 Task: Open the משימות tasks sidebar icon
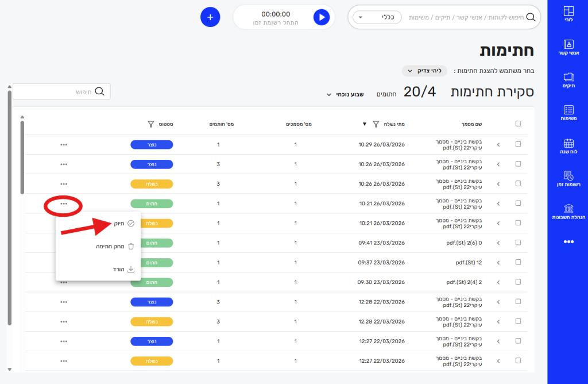[568, 113]
